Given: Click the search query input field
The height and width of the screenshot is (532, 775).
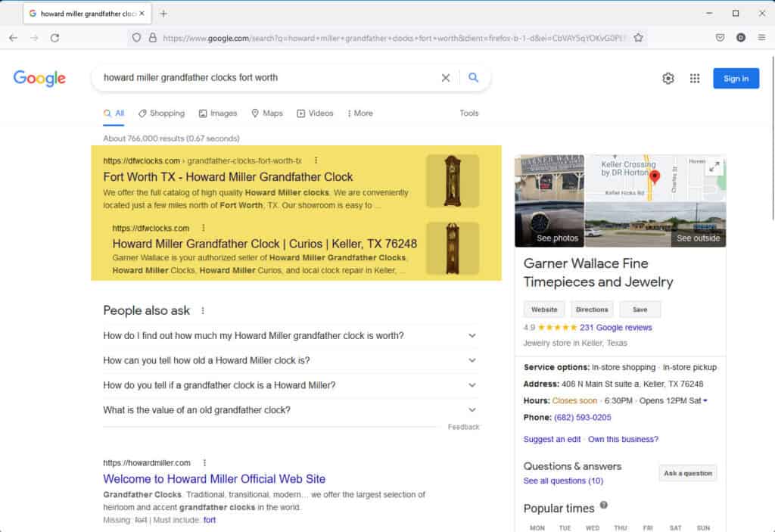Looking at the screenshot, I should click(x=269, y=78).
